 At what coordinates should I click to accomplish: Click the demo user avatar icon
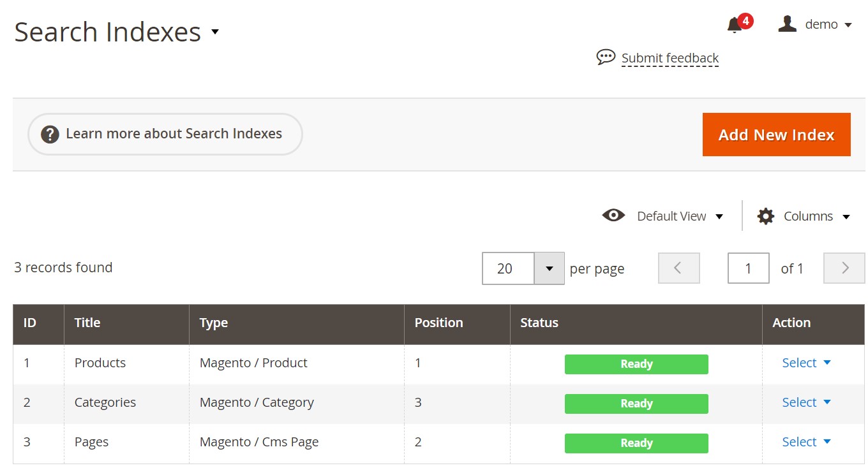pos(788,24)
